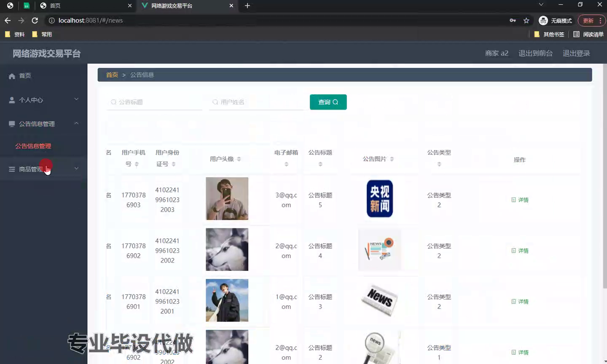
Task: Click 商家 a2 user label
Action: [x=497, y=53]
